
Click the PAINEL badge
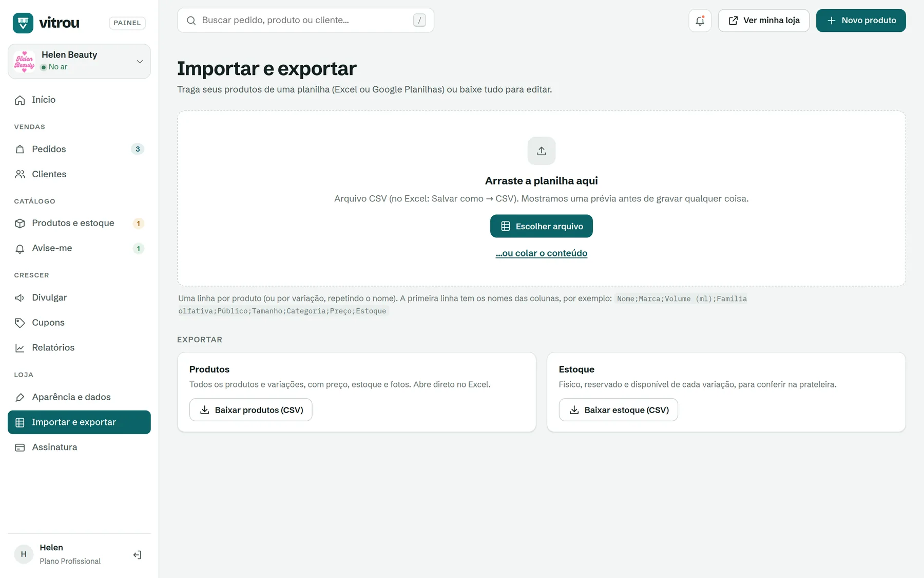click(x=127, y=23)
